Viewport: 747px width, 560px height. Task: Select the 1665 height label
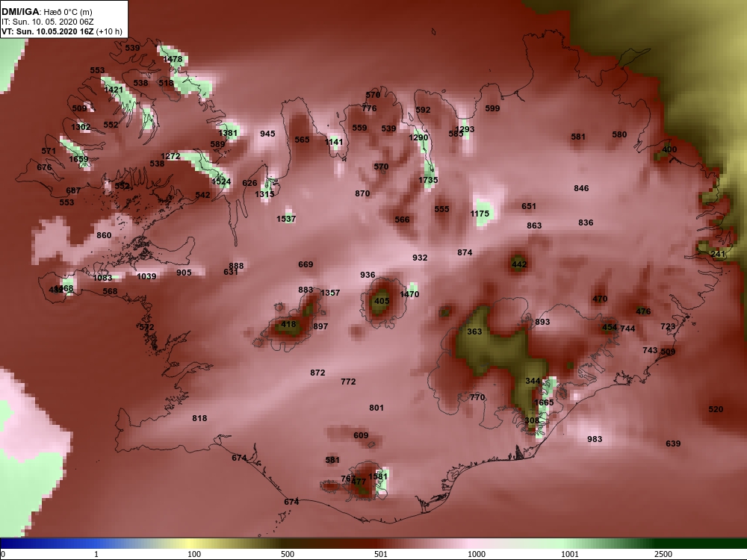click(544, 403)
